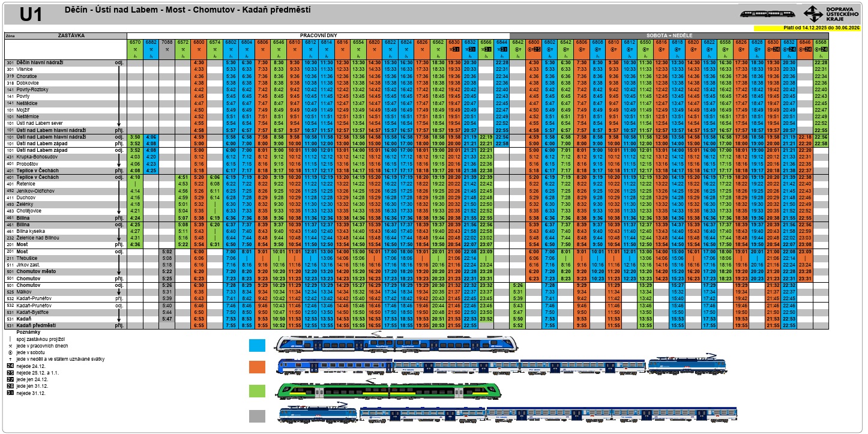Click the orange color swatch in legend
This screenshot has height=434, width=868.
[257, 367]
